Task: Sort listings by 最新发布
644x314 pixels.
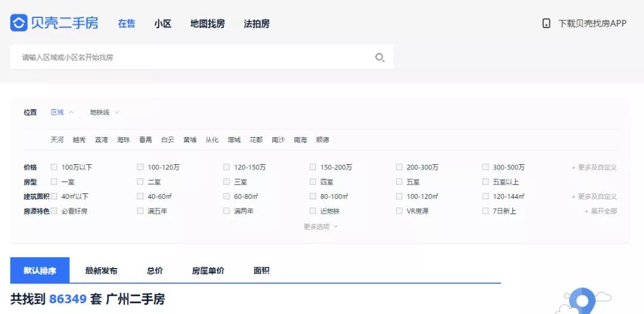Action: [101, 270]
